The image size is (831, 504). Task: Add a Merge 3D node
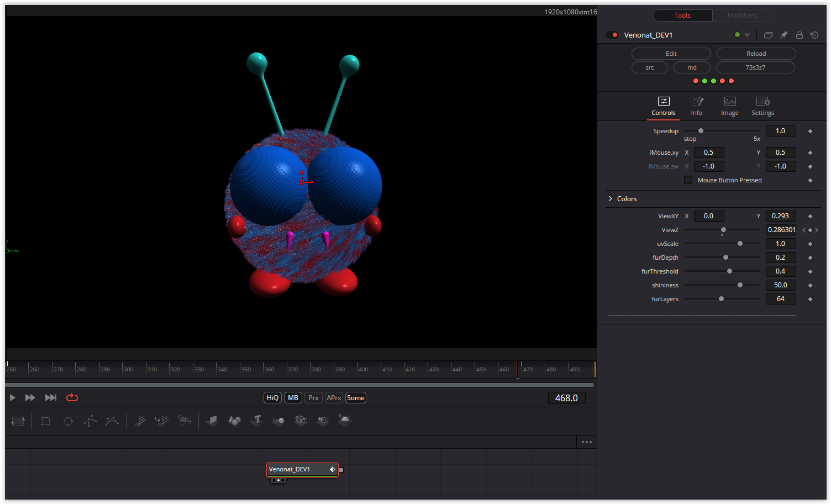coord(278,421)
